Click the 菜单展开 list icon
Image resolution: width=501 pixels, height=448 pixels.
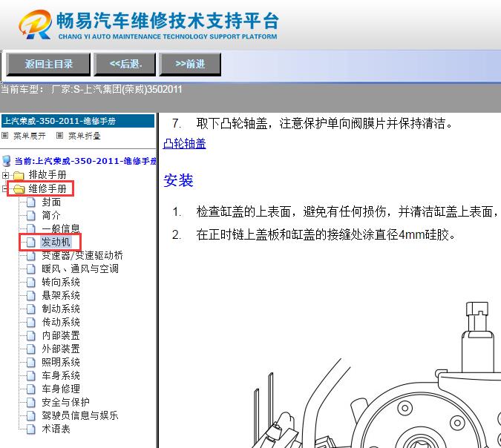point(4,136)
